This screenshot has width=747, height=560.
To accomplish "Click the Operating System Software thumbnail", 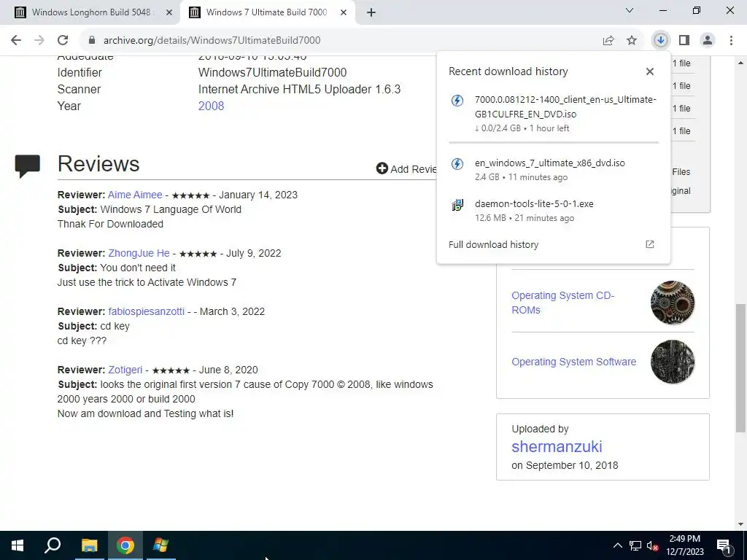I will (x=672, y=362).
